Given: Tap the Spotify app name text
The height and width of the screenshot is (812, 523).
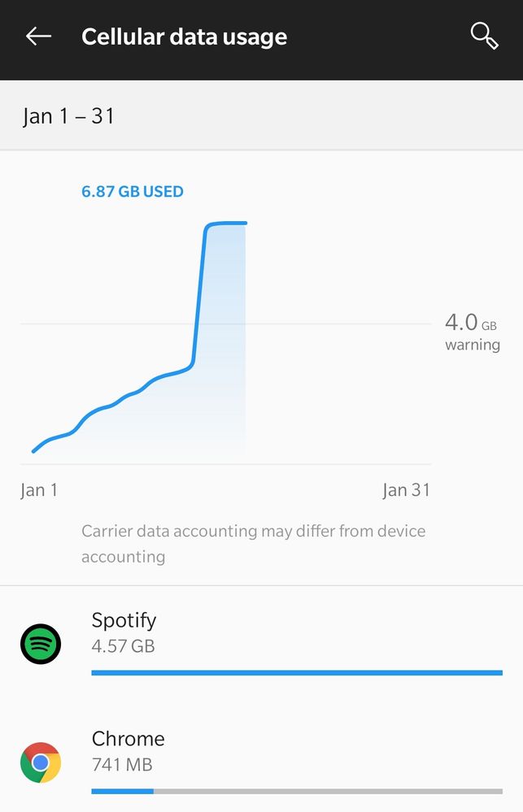Looking at the screenshot, I should [x=124, y=621].
